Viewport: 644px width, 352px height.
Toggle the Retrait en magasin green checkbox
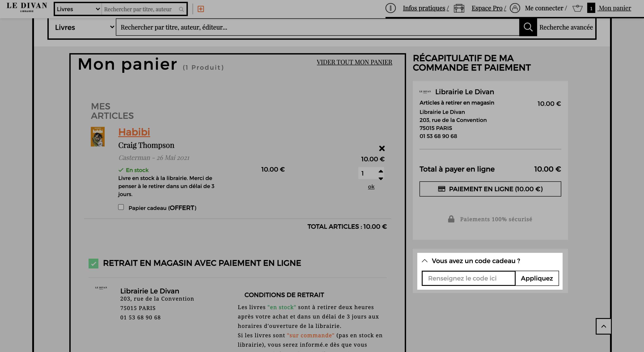click(x=93, y=263)
